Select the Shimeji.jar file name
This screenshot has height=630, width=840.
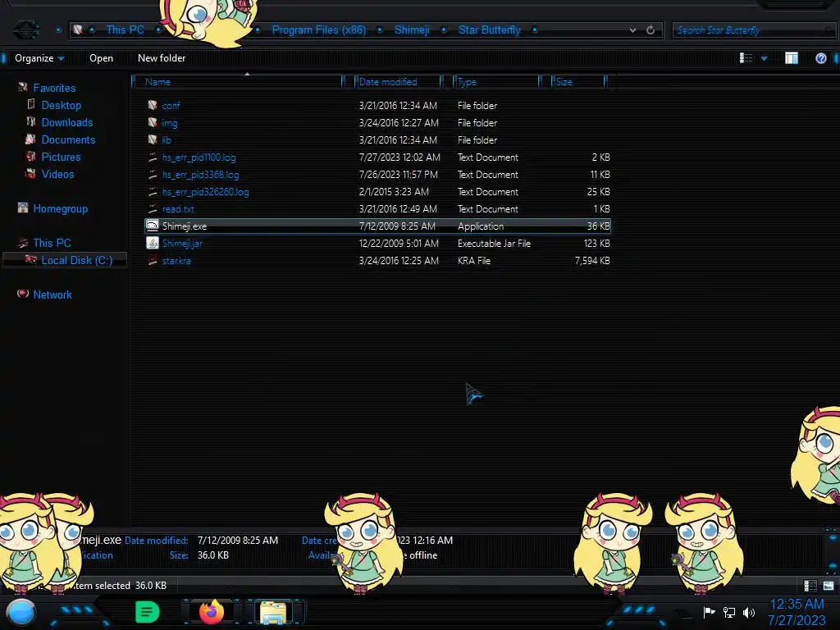(x=182, y=243)
